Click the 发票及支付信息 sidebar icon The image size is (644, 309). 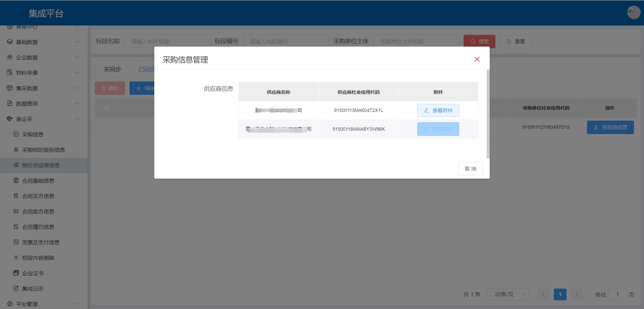coord(16,242)
